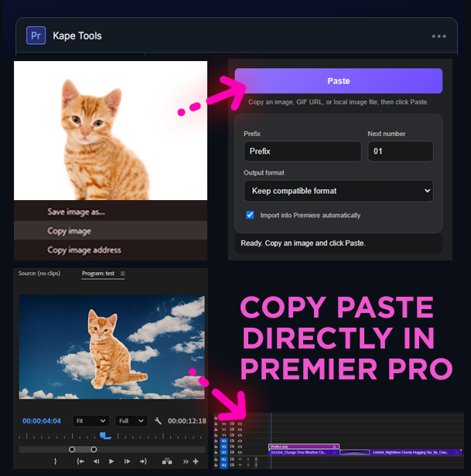Click fx badge on Nighttime Cloudy clip
471x476 pixels.
click(x=457, y=452)
